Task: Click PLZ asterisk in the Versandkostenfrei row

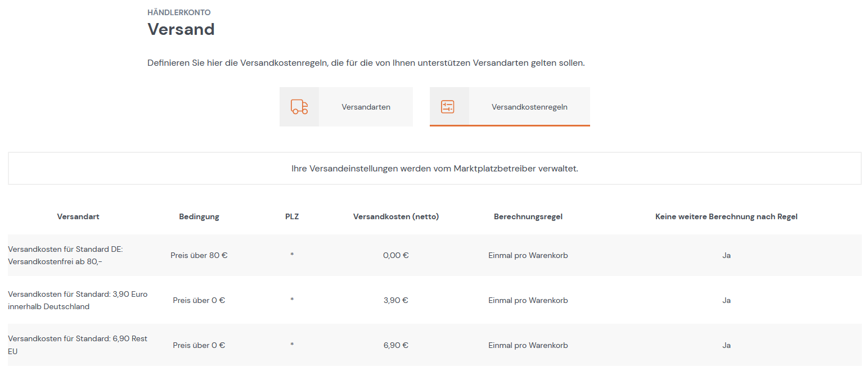Action: [292, 255]
